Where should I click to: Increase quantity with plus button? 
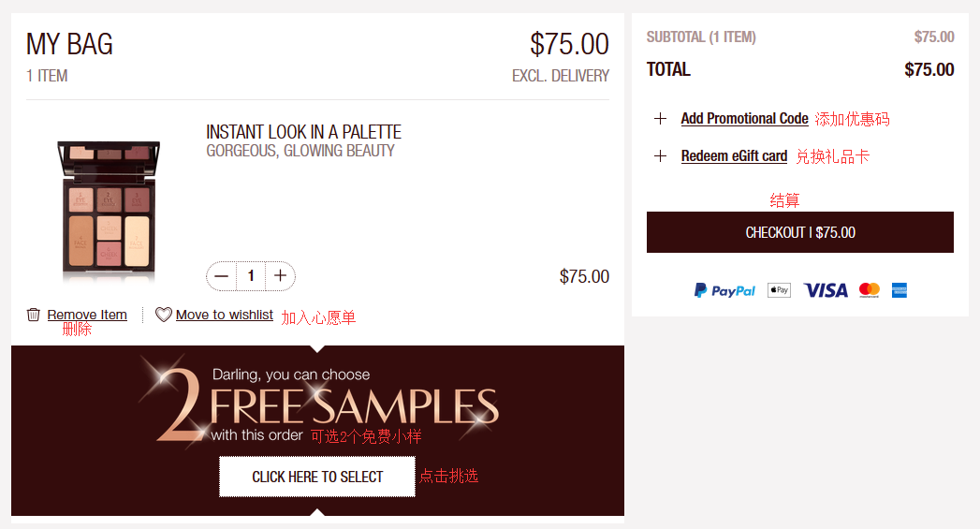pos(280,276)
